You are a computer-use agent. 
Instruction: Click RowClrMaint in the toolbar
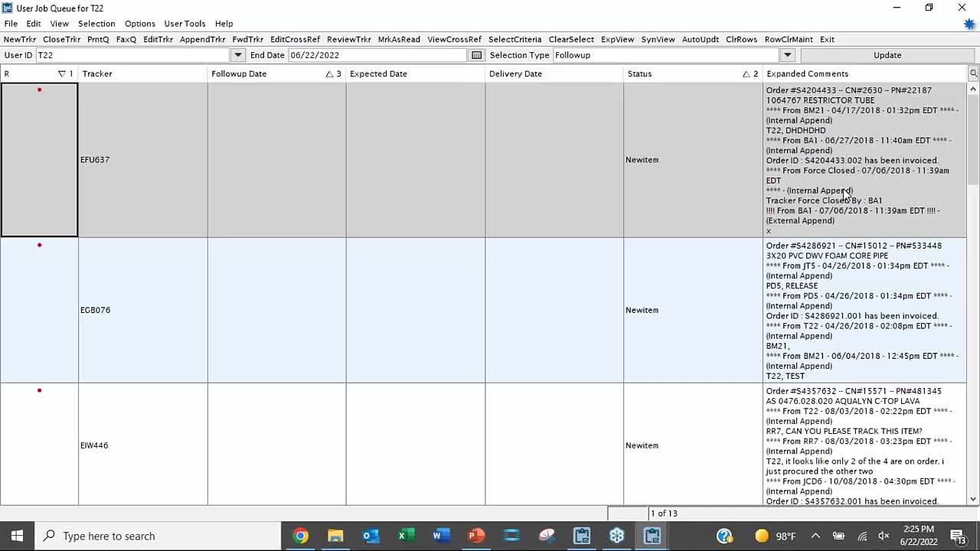coord(789,39)
